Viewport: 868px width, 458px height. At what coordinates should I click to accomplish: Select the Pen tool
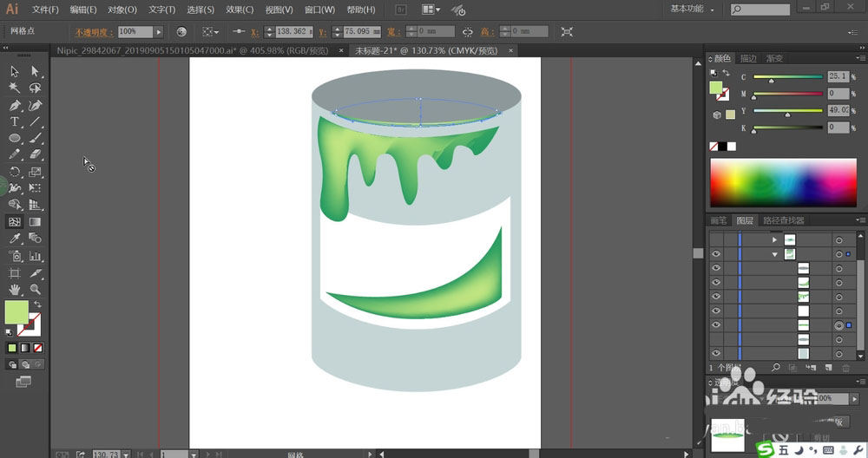15,105
